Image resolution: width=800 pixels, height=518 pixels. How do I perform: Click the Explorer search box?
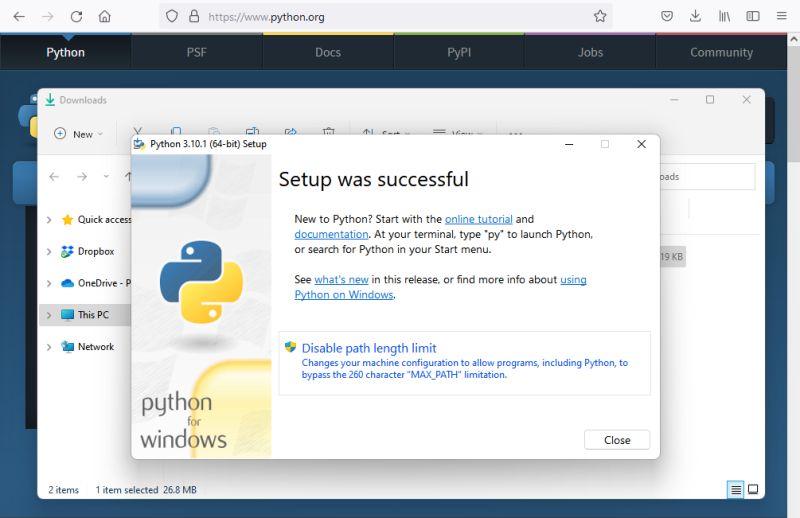tap(707, 177)
